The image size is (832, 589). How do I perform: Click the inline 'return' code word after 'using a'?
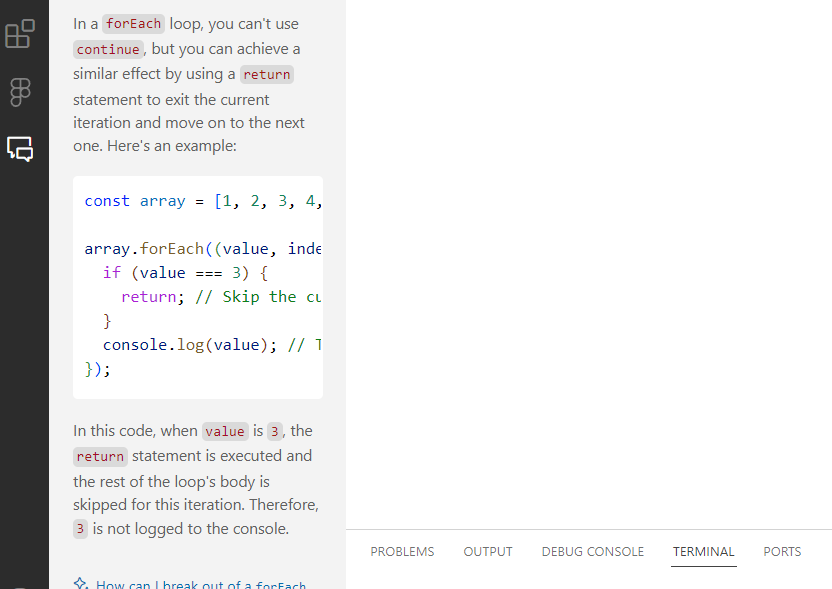click(x=267, y=74)
